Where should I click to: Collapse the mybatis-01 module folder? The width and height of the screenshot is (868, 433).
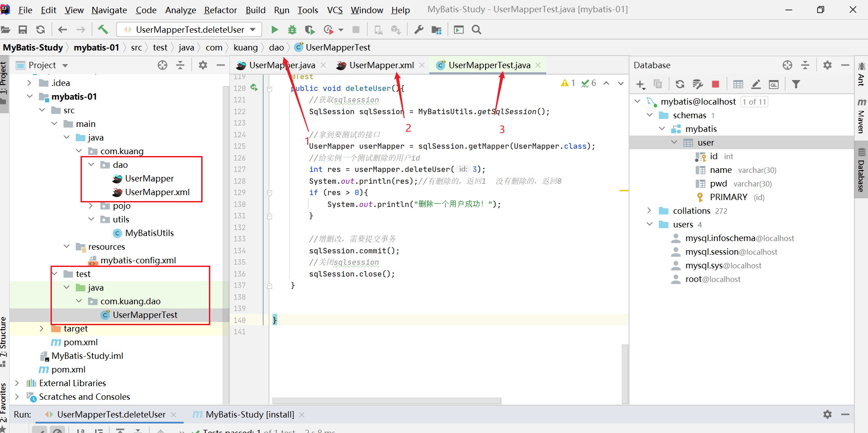30,96
